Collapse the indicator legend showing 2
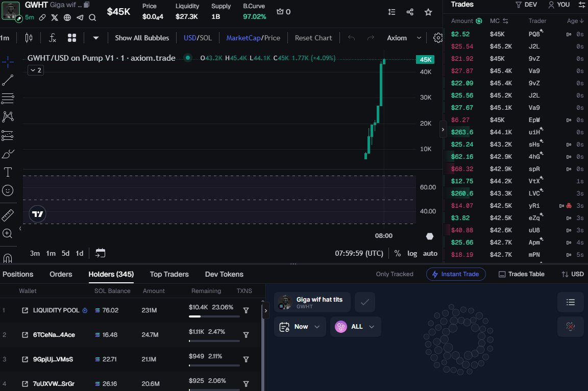 [36, 70]
